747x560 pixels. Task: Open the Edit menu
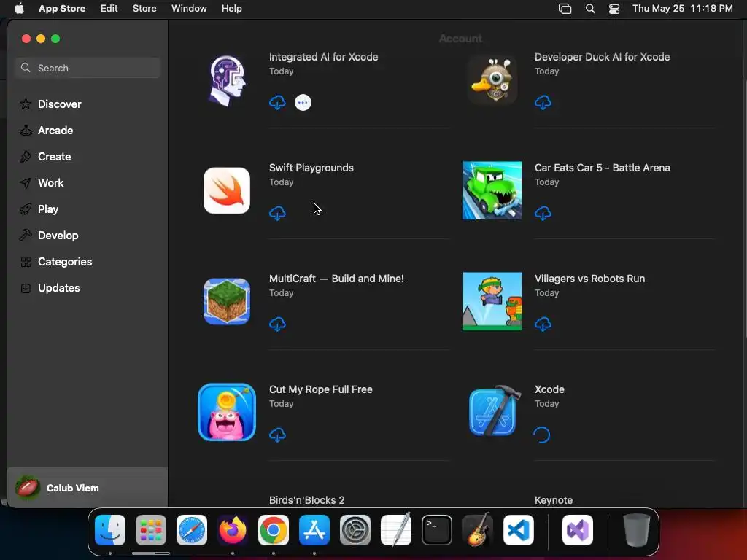click(x=109, y=9)
